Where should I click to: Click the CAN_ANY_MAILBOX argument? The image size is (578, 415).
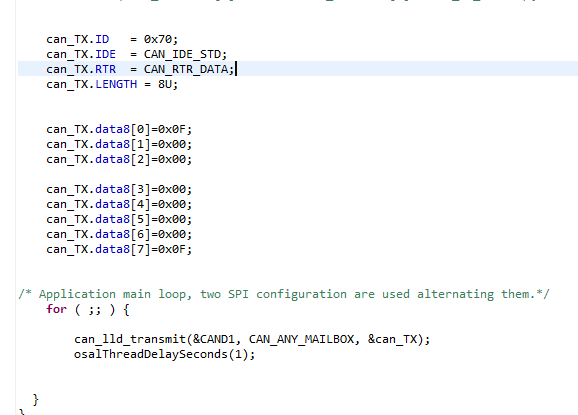tap(302, 339)
